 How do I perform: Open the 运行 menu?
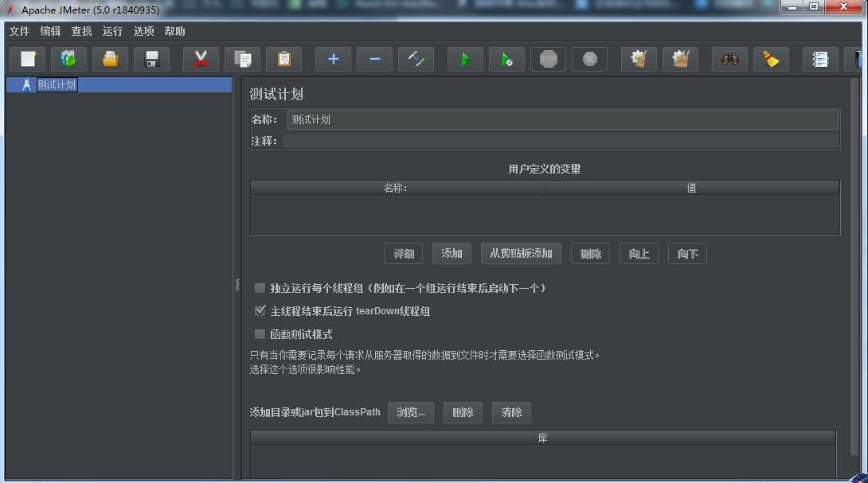coord(112,32)
